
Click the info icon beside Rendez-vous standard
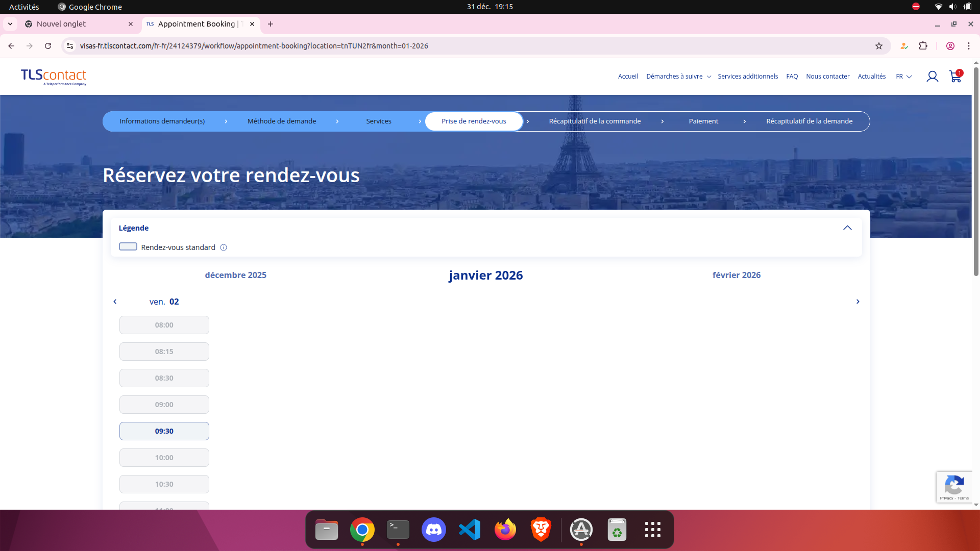(224, 247)
